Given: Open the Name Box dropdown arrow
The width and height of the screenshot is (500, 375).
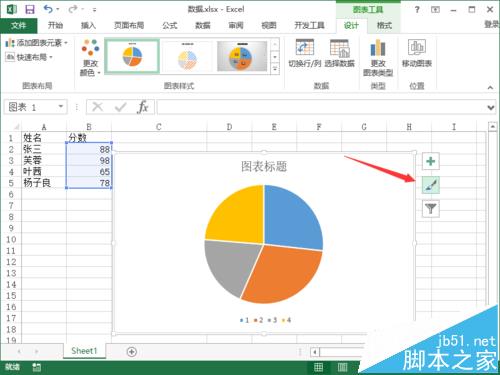Looking at the screenshot, I should click(61, 107).
